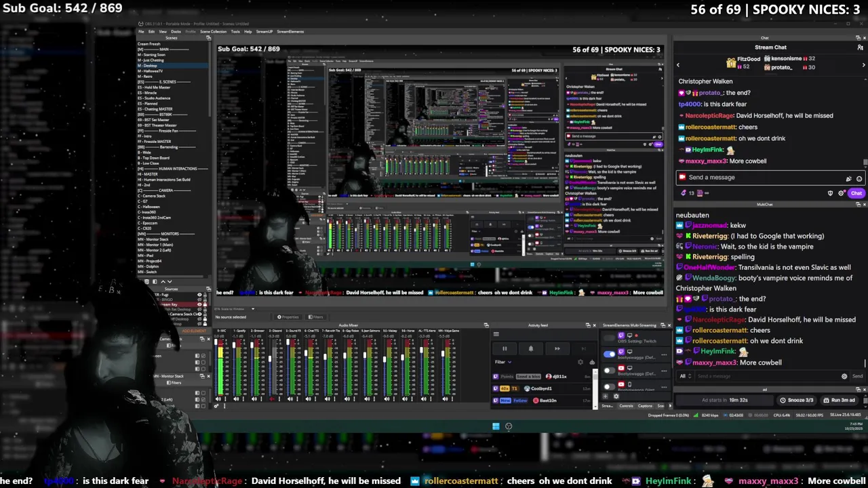Click the Filters button under preview
The height and width of the screenshot is (488, 868).
pyautogui.click(x=315, y=317)
